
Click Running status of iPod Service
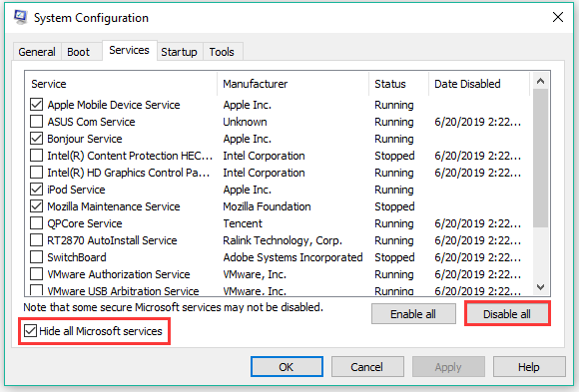(x=394, y=190)
